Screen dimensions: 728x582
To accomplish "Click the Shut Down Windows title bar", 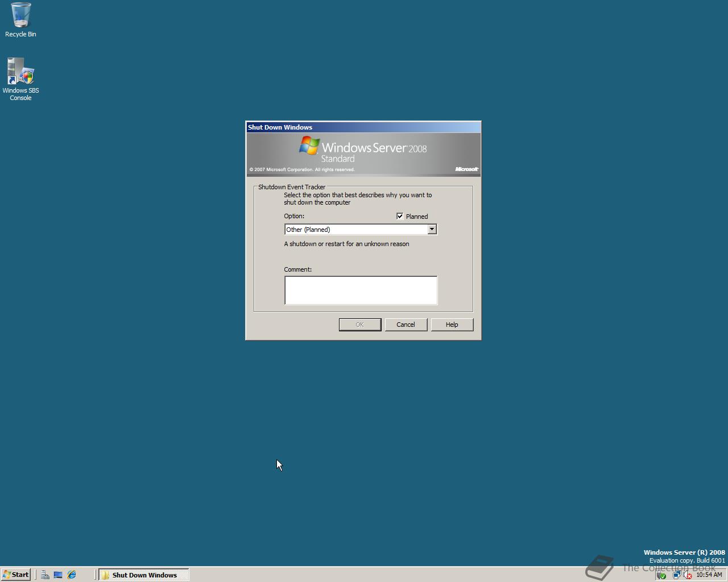I will point(363,127).
